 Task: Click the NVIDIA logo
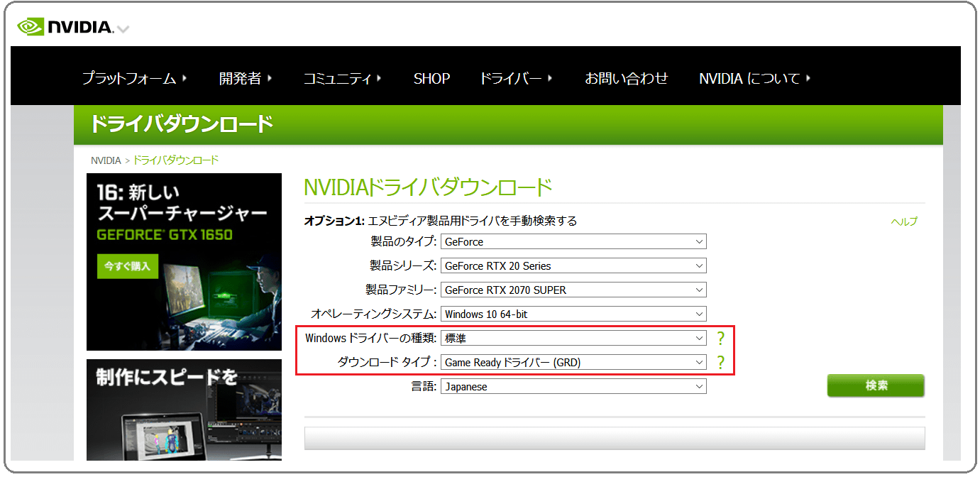click(65, 27)
